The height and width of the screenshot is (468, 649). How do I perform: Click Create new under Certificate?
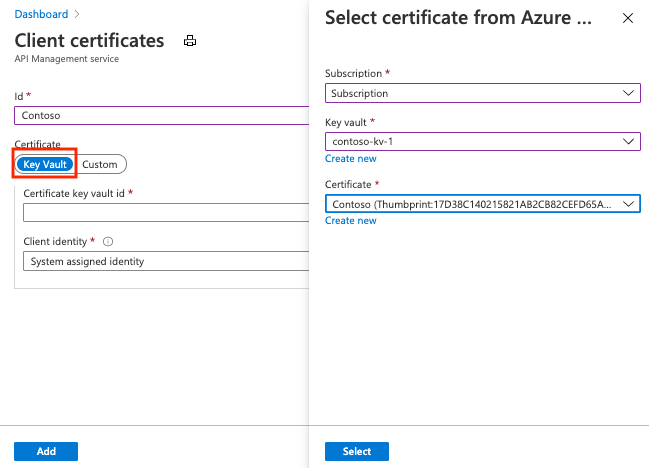(x=350, y=220)
